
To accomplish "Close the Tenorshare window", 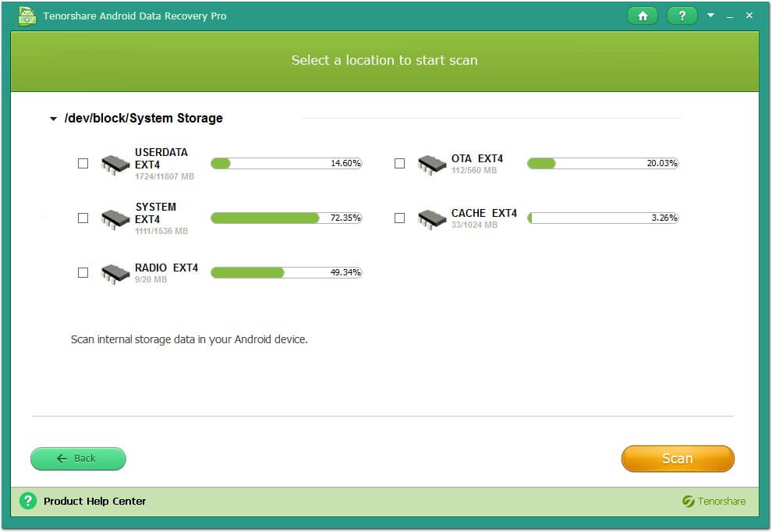I will click(749, 16).
